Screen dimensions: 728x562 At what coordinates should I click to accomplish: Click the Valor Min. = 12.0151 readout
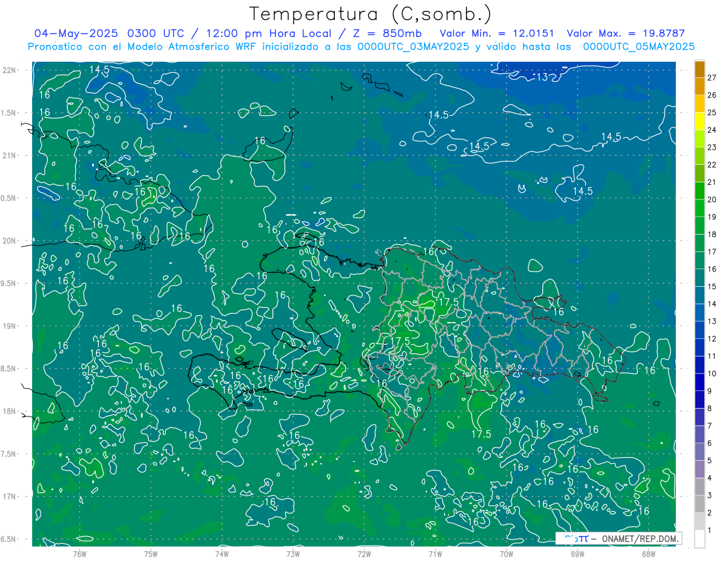click(x=497, y=33)
